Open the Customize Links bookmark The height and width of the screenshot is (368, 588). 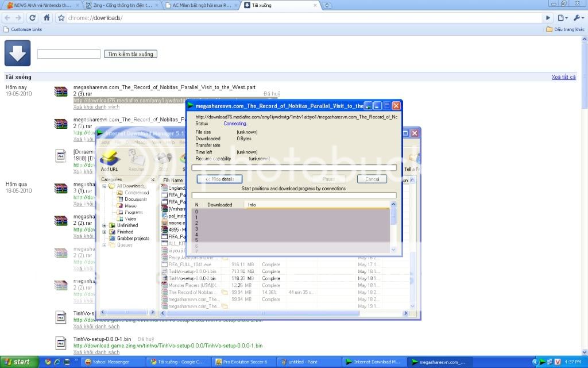point(22,29)
